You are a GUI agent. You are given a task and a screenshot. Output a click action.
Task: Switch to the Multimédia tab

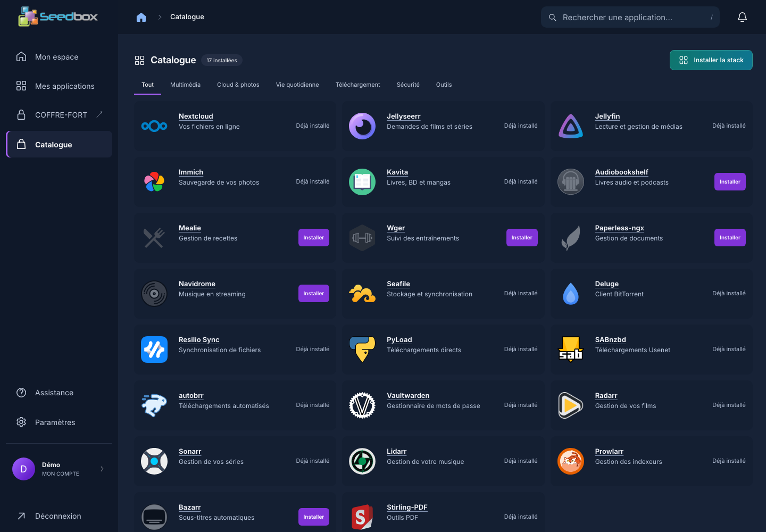pos(185,85)
